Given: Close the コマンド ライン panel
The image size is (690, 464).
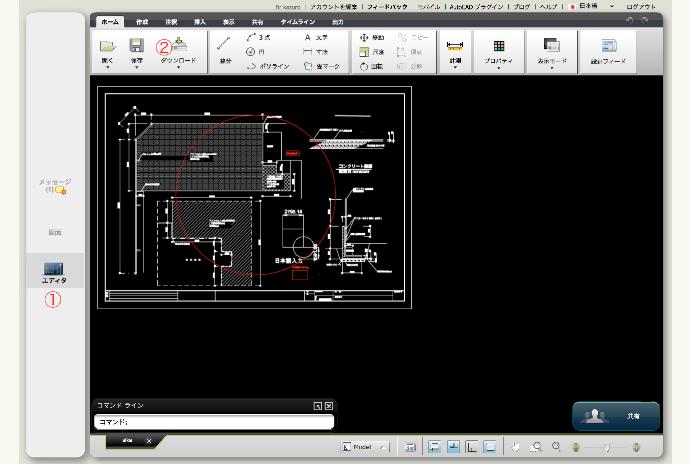Looking at the screenshot, I should [329, 406].
